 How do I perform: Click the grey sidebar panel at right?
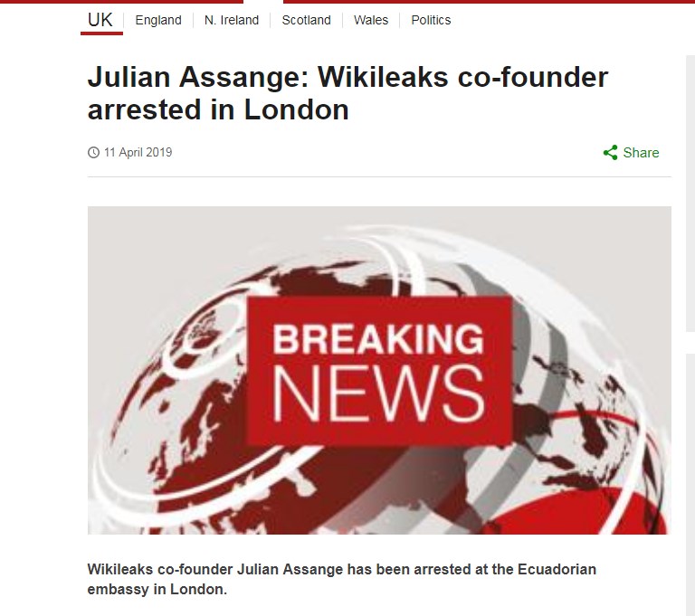pos(690,194)
